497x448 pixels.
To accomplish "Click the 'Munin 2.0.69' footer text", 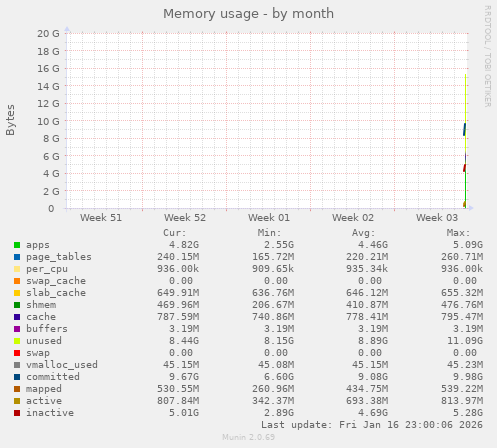I will [x=249, y=437].
